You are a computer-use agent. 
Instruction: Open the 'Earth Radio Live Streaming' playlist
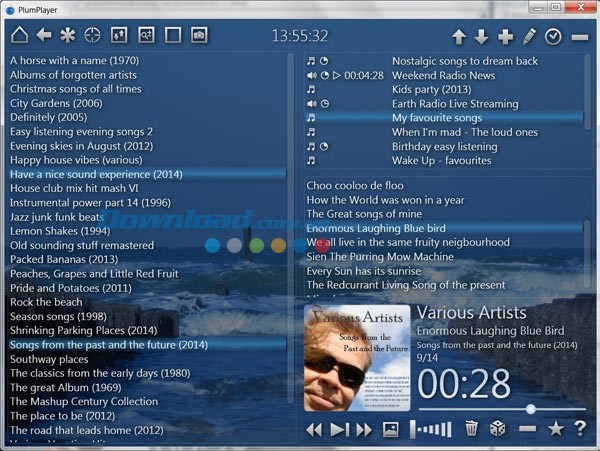[x=455, y=103]
